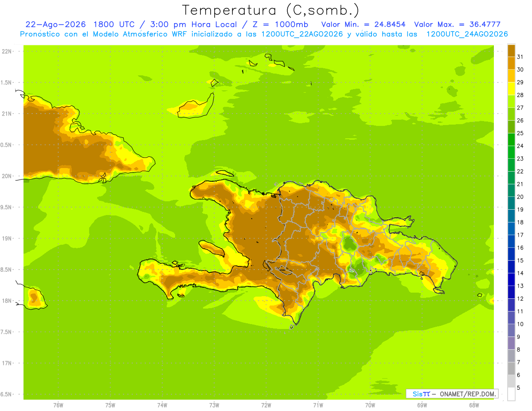The image size is (532, 411).
Task: Click the colorbar label '25'
Action: (x=520, y=133)
